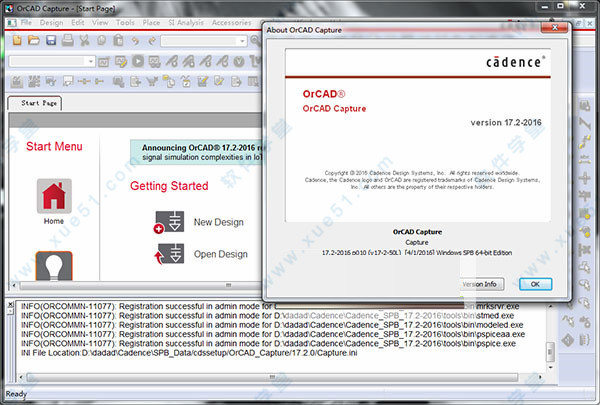The width and height of the screenshot is (600, 405).
Task: Open the Edit menu
Action: tap(78, 23)
